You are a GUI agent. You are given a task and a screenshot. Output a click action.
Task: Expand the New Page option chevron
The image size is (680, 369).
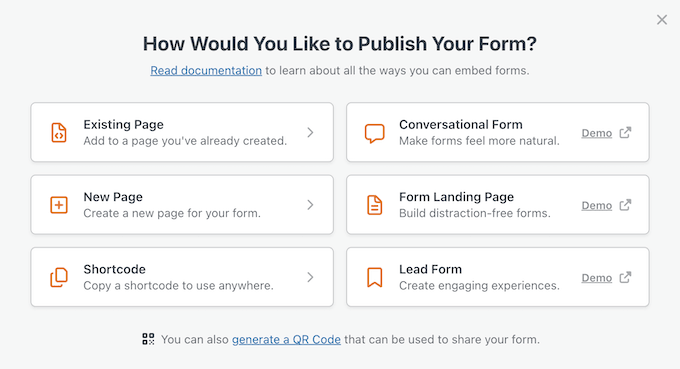click(x=310, y=205)
